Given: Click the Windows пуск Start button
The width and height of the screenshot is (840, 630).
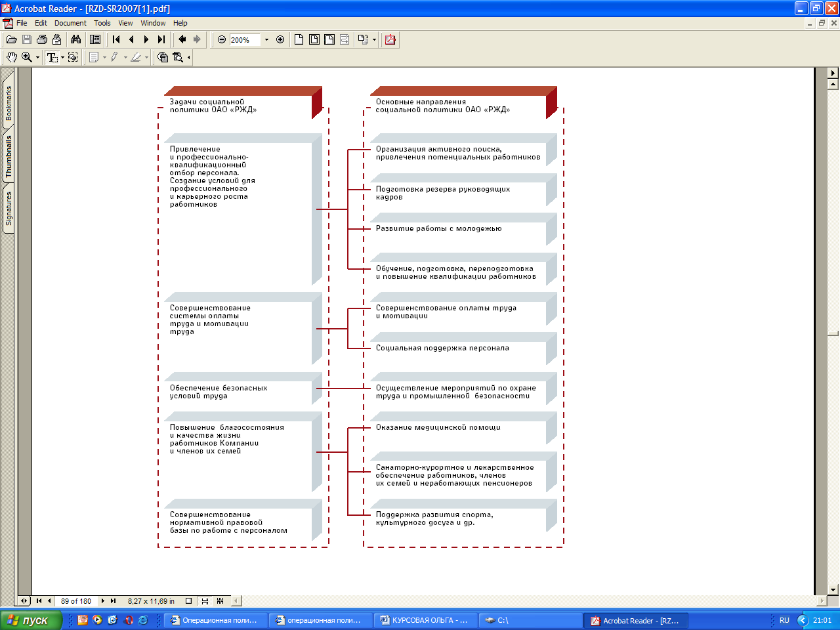Looking at the screenshot, I should (31, 620).
